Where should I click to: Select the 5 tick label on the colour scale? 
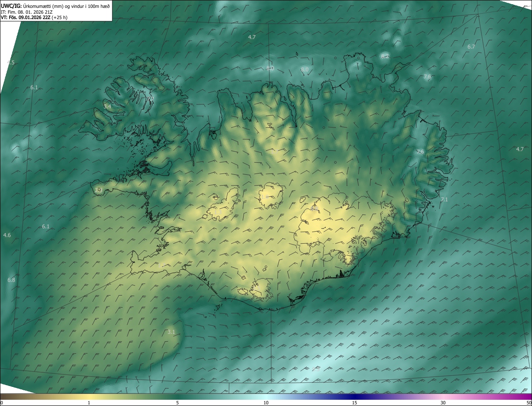[177, 403]
